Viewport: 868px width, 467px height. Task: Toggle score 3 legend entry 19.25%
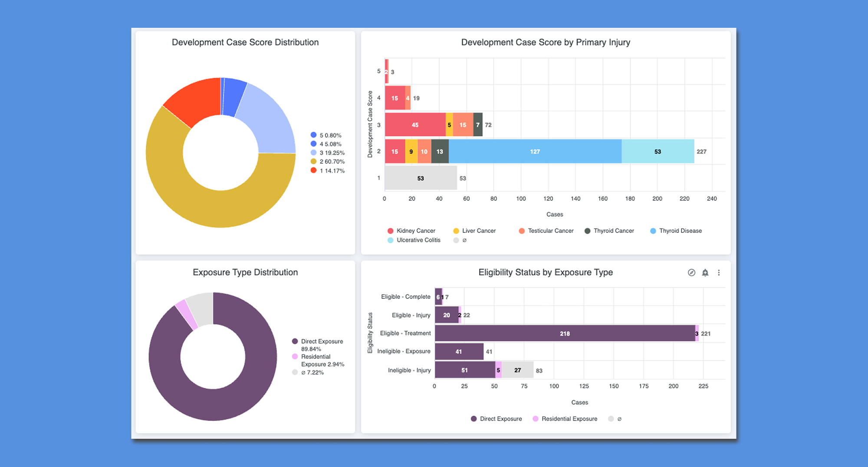328,152
